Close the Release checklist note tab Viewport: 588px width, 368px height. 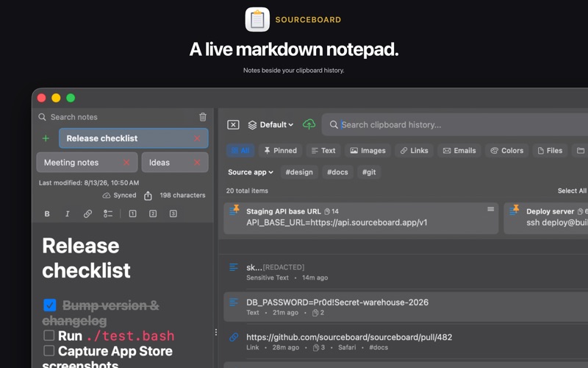pyautogui.click(x=197, y=138)
